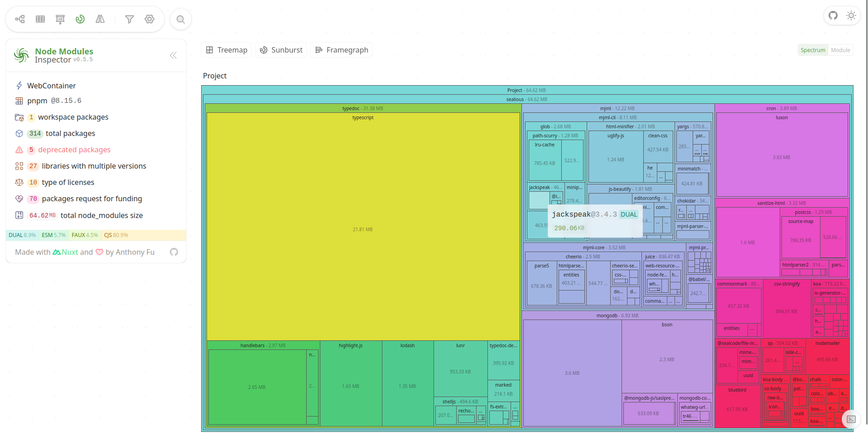Open the Nuxt link in footer
This screenshot has height=436, width=868.
tap(66, 252)
